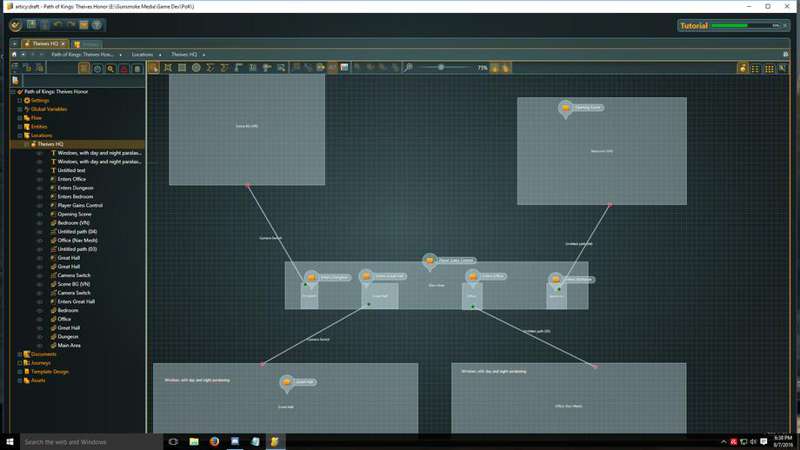Click the Redo arrow in the top toolbar

[x=71, y=24]
